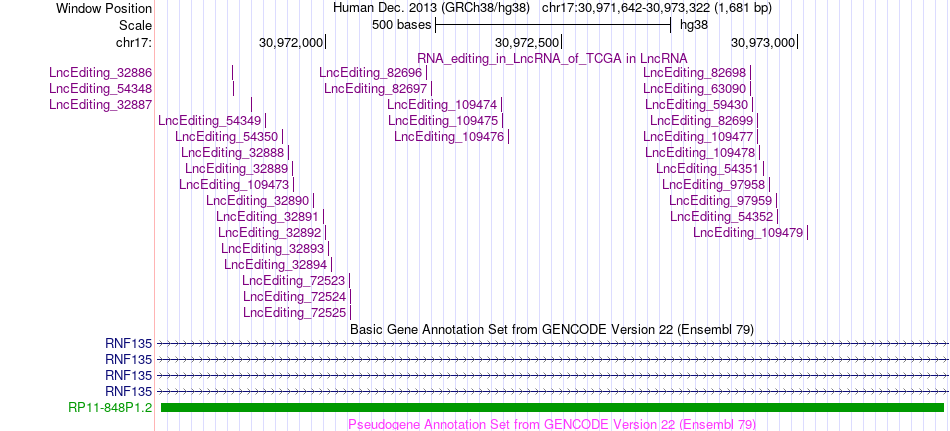Click the LncEditing_63090 item
This screenshot has height=431, width=950.
(x=694, y=89)
